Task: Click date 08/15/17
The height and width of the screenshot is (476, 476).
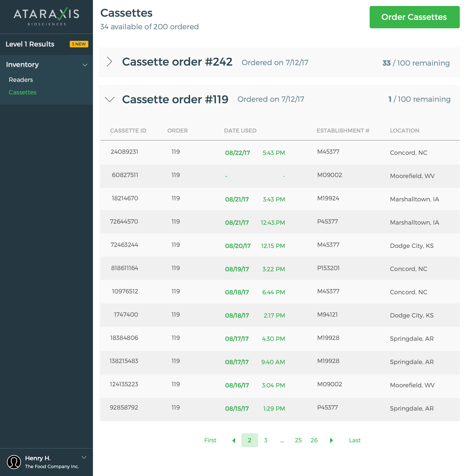Action: click(237, 409)
